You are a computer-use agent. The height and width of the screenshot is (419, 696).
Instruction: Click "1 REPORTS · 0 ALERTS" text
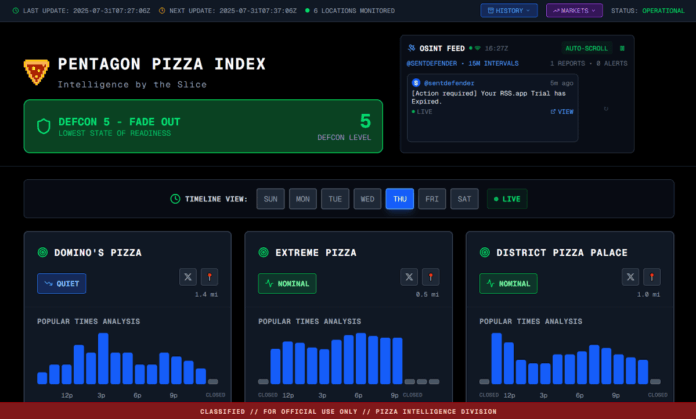click(x=589, y=63)
